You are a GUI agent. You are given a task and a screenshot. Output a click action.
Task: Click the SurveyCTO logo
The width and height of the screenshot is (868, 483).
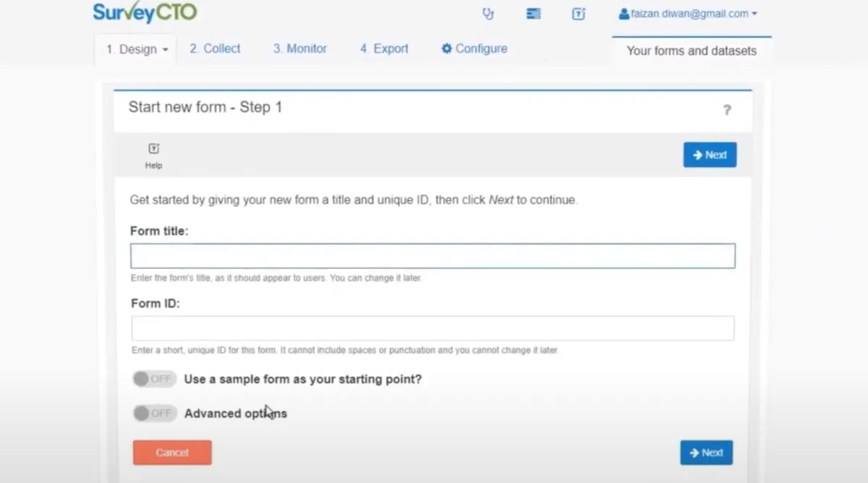pos(145,12)
